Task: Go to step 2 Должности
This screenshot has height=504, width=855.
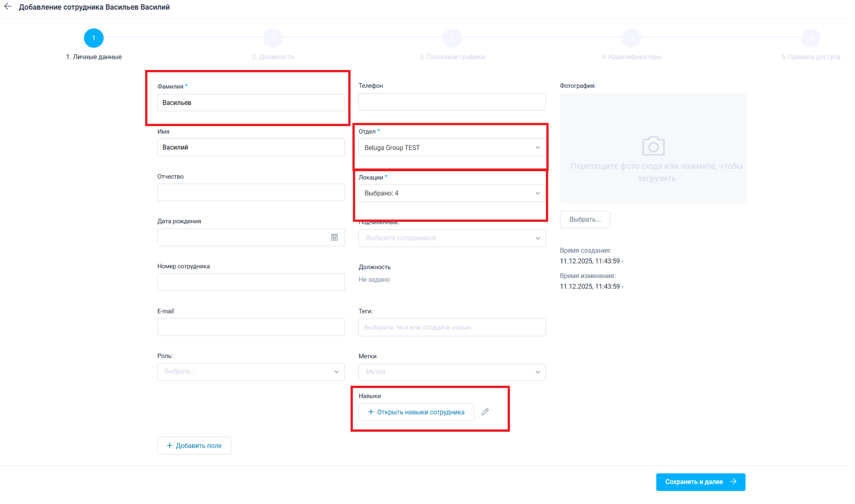Action: (x=273, y=38)
